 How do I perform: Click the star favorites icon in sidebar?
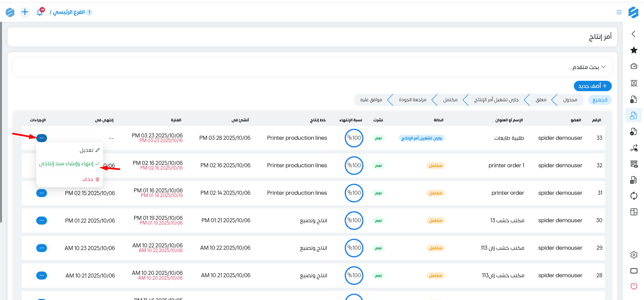point(634,50)
